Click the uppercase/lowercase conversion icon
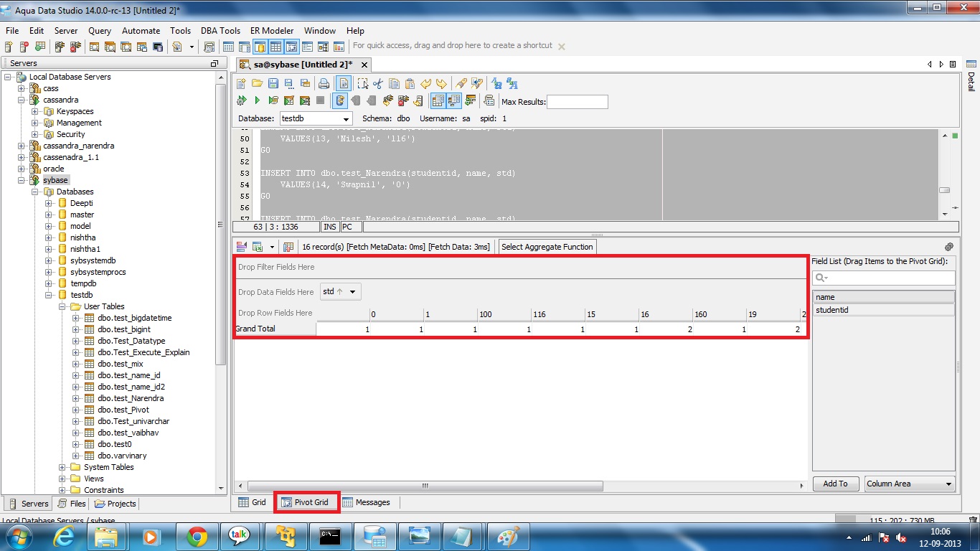This screenshot has width=980, height=551. pos(496,83)
